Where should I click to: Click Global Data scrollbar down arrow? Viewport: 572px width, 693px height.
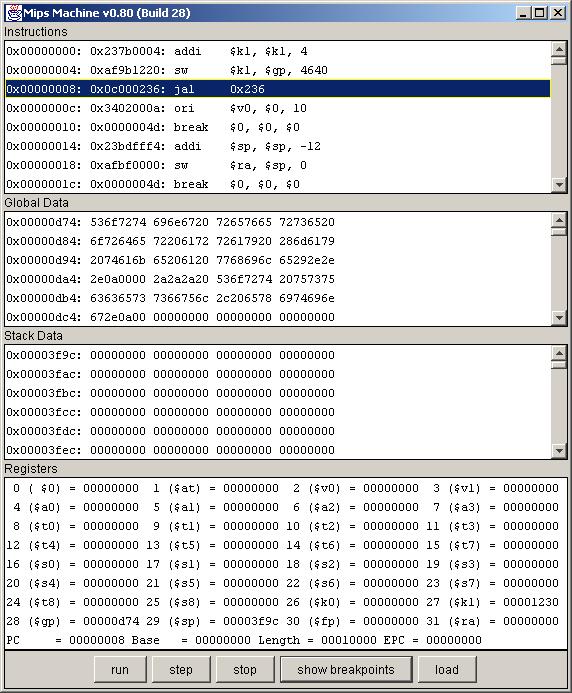click(x=559, y=317)
